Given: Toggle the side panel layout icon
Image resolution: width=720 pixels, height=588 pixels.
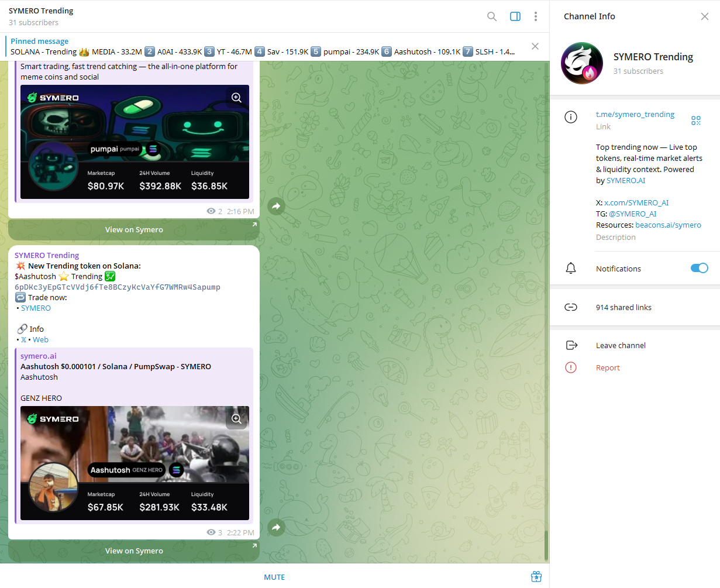Looking at the screenshot, I should coord(515,16).
